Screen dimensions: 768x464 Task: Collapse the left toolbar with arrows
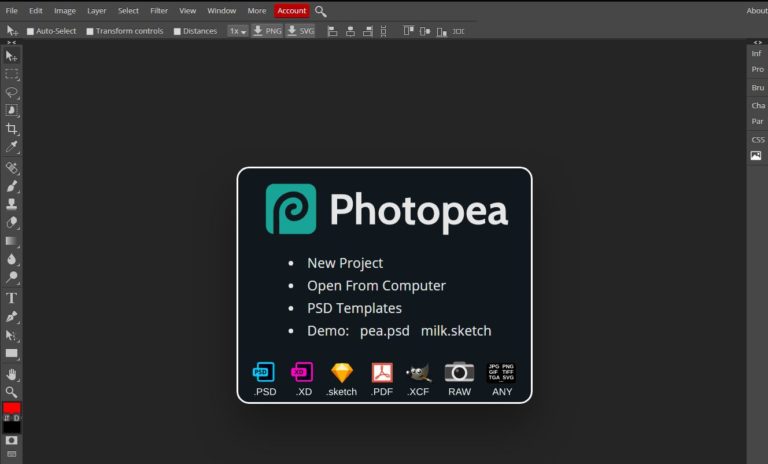coord(11,43)
